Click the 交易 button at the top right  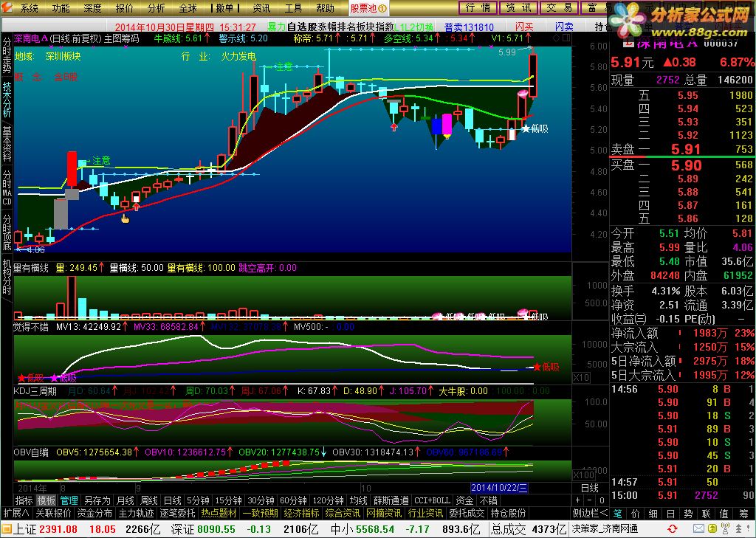pos(560,7)
